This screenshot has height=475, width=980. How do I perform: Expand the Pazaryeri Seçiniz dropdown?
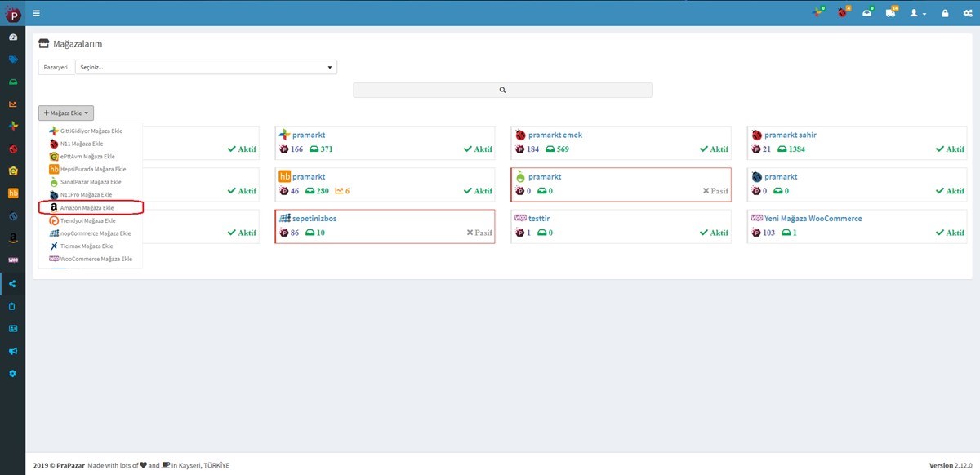point(206,68)
